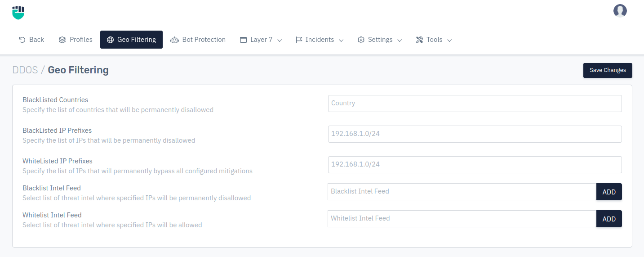The width and height of the screenshot is (644, 257).
Task: Click the Back arrow icon
Action: tap(22, 40)
